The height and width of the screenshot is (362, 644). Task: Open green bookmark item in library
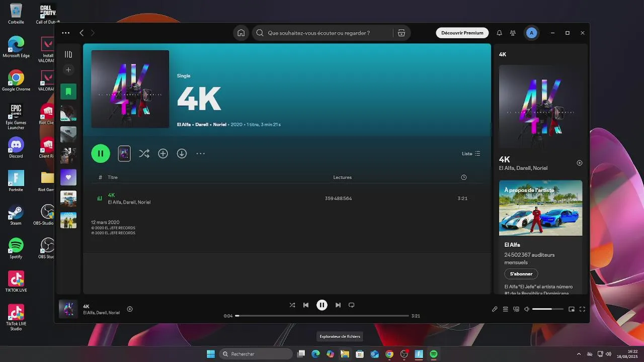pyautogui.click(x=68, y=92)
